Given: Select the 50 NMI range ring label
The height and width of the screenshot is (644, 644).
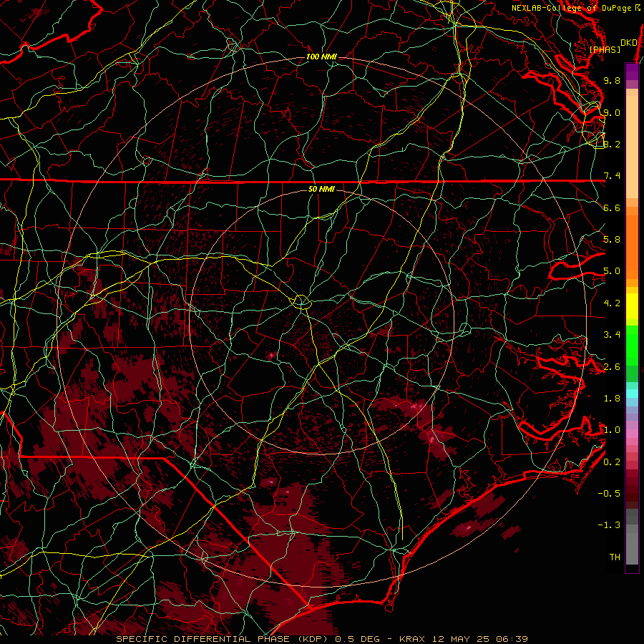Looking at the screenshot, I should click(x=321, y=189).
